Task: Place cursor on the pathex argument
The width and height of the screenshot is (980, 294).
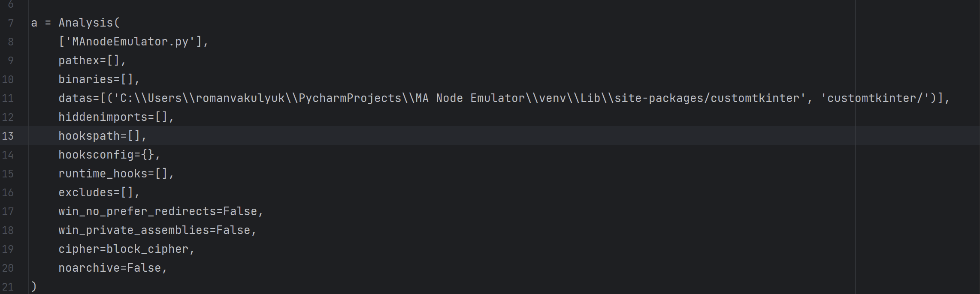Action: 79,60
